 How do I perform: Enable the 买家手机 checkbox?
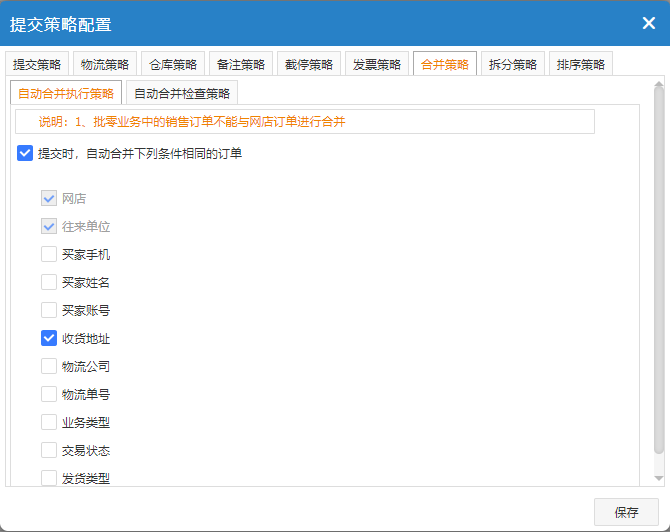tap(49, 254)
